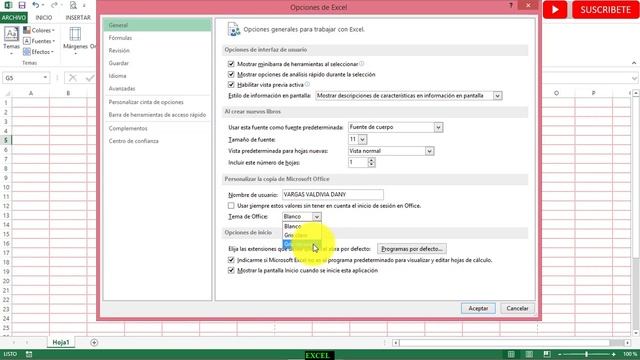Open the Fuentes theme fonts icon
640x360 pixels.
click(27, 41)
